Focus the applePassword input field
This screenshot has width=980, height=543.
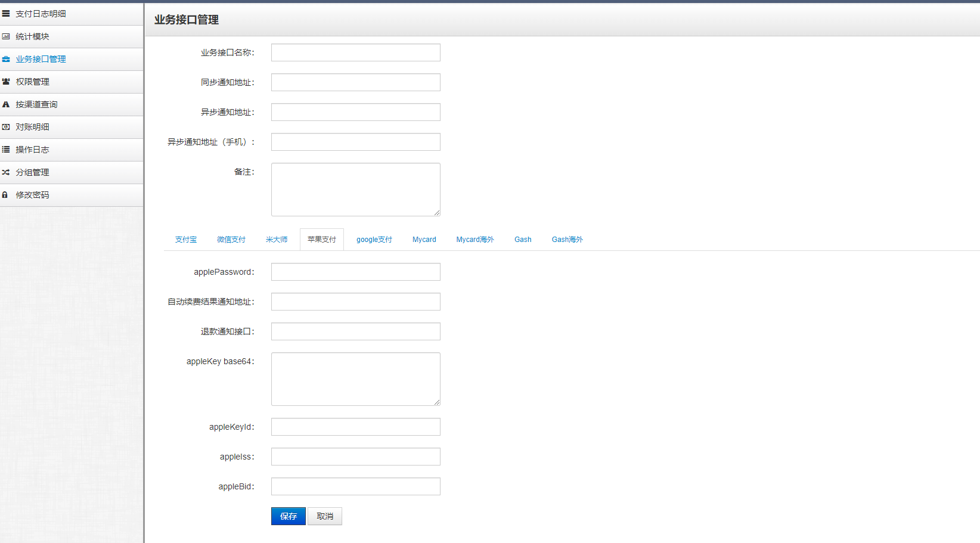tap(356, 272)
